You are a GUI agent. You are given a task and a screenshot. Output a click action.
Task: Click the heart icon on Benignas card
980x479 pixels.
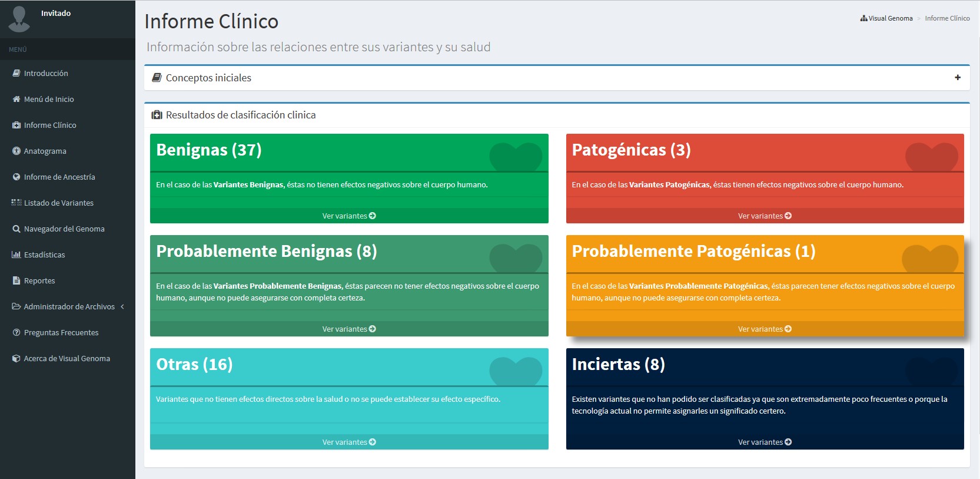point(516,156)
